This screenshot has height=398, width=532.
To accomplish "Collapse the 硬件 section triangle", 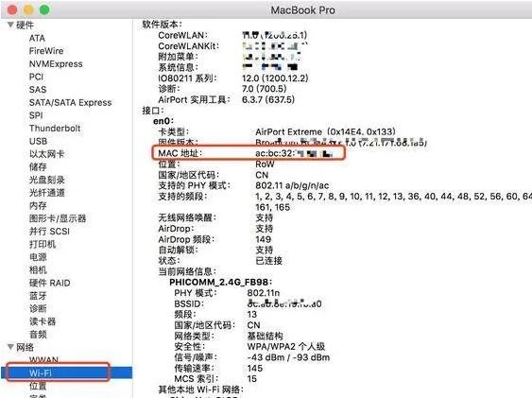I will pyautogui.click(x=10, y=25).
